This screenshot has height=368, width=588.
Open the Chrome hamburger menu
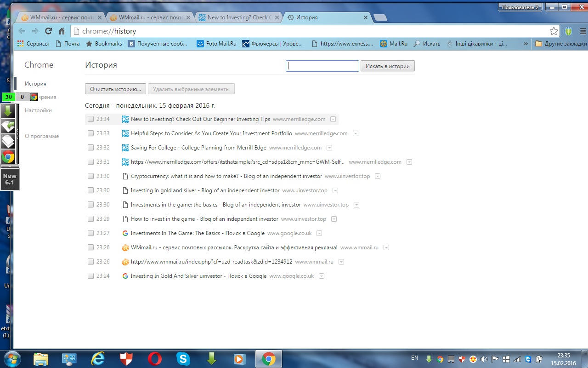[x=582, y=31]
